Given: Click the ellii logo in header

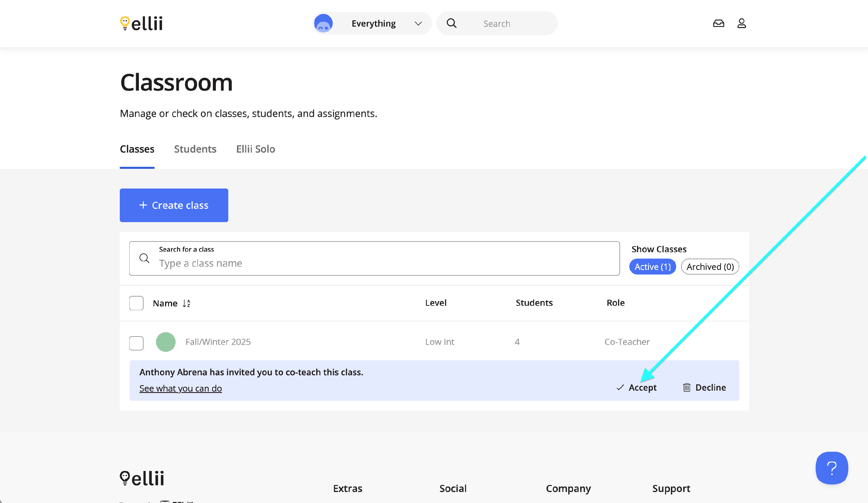Looking at the screenshot, I should coord(141,23).
